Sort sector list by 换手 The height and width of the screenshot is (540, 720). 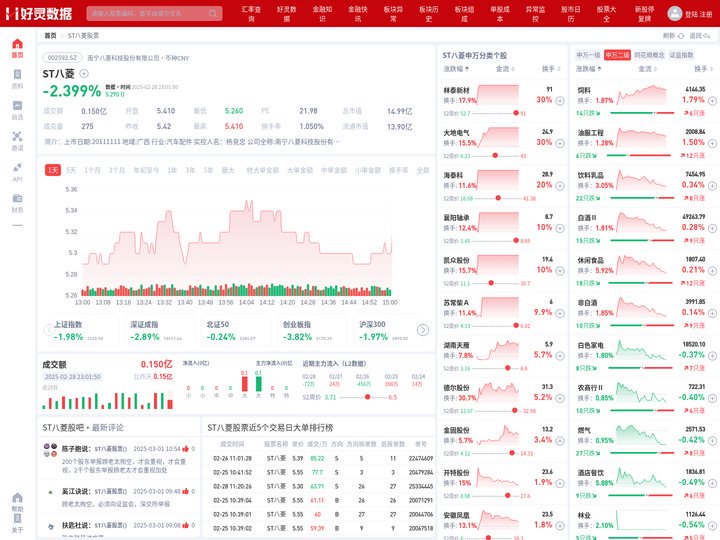(703, 69)
